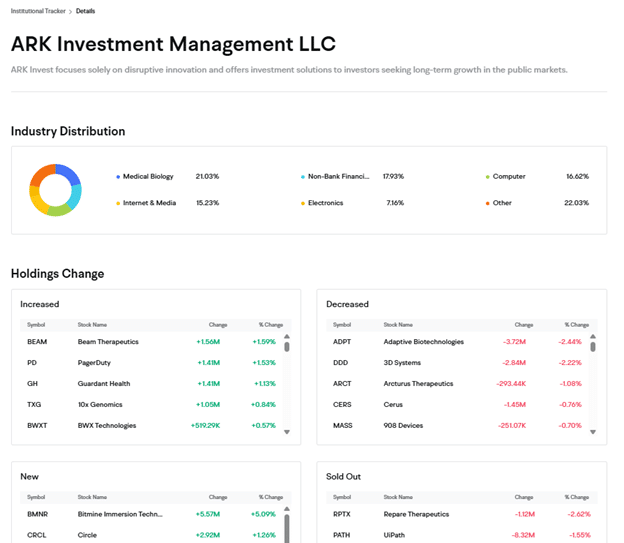The width and height of the screenshot is (624, 543).
Task: Click Bitmine Immersion Techn... stock name
Action: click(120, 514)
